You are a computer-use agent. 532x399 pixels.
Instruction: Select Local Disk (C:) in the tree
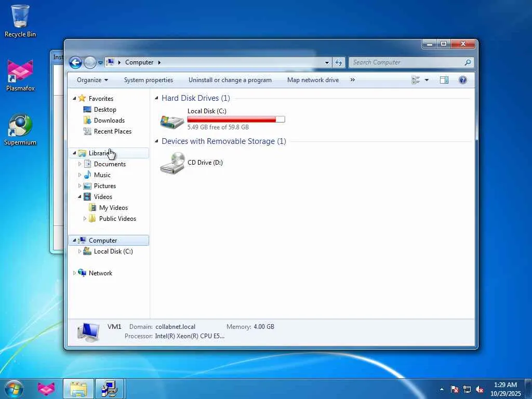pos(113,251)
